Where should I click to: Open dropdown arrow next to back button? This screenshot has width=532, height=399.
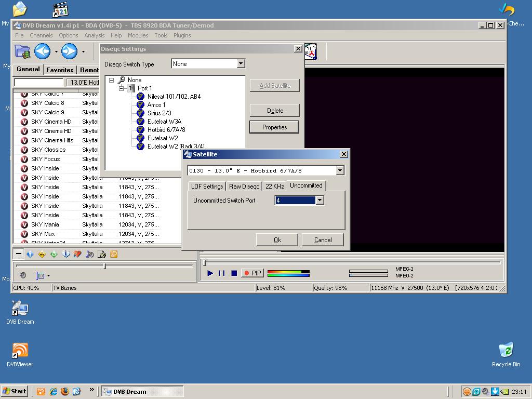56,52
